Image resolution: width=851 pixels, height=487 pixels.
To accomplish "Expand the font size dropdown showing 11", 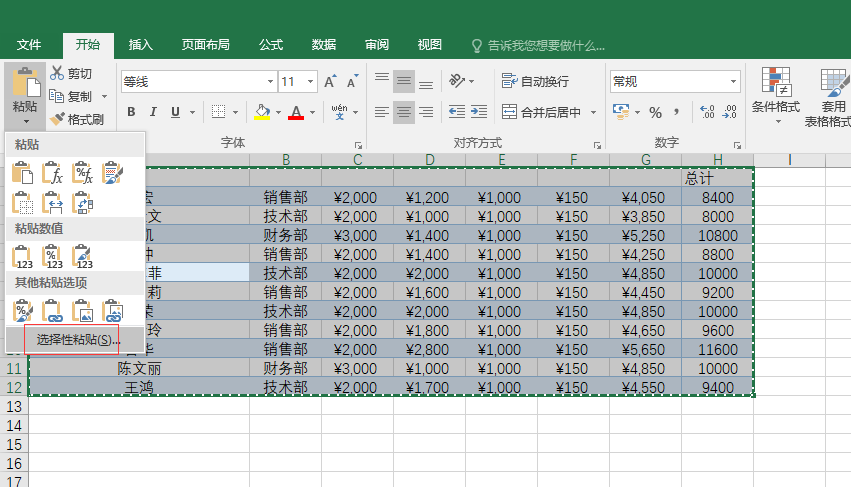I will (311, 82).
